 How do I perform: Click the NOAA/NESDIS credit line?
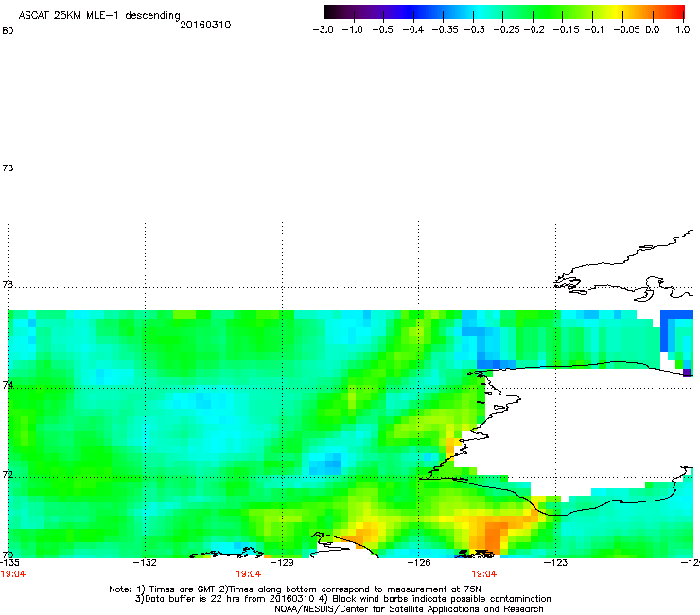(409, 609)
